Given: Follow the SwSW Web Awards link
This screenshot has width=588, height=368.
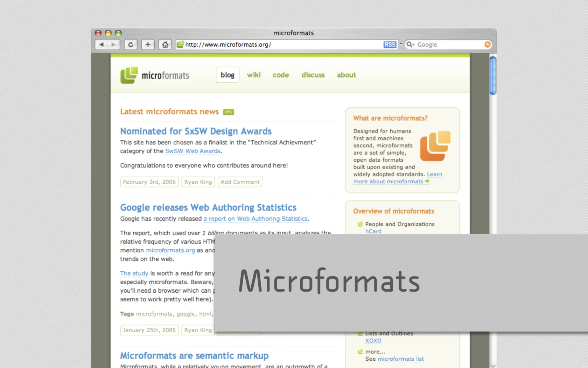Looking at the screenshot, I should [193, 151].
